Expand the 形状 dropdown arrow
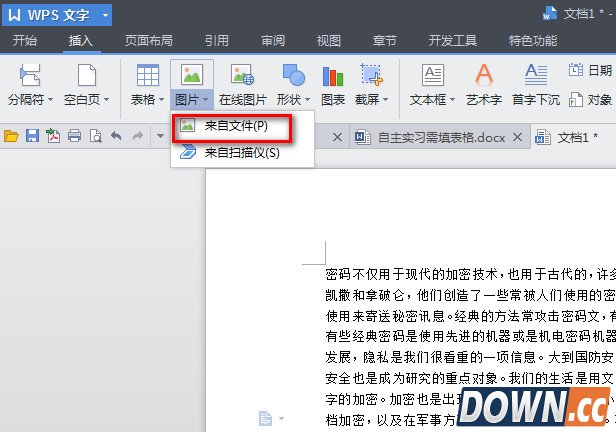The image size is (616, 432). coord(307,100)
